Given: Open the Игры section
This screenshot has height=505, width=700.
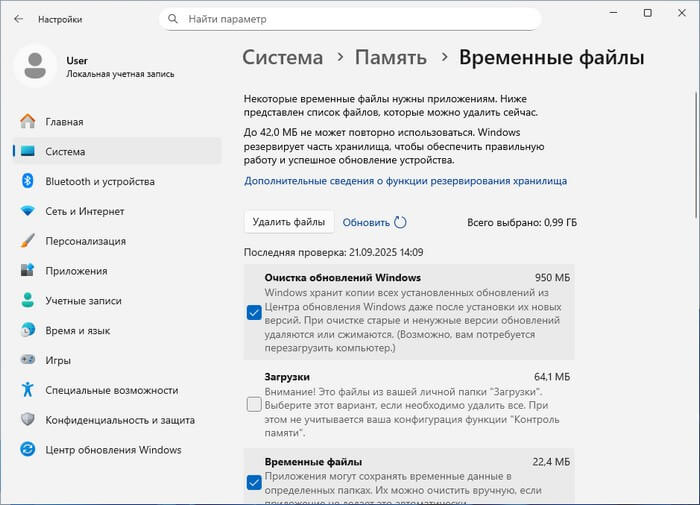Looking at the screenshot, I should pos(117,360).
